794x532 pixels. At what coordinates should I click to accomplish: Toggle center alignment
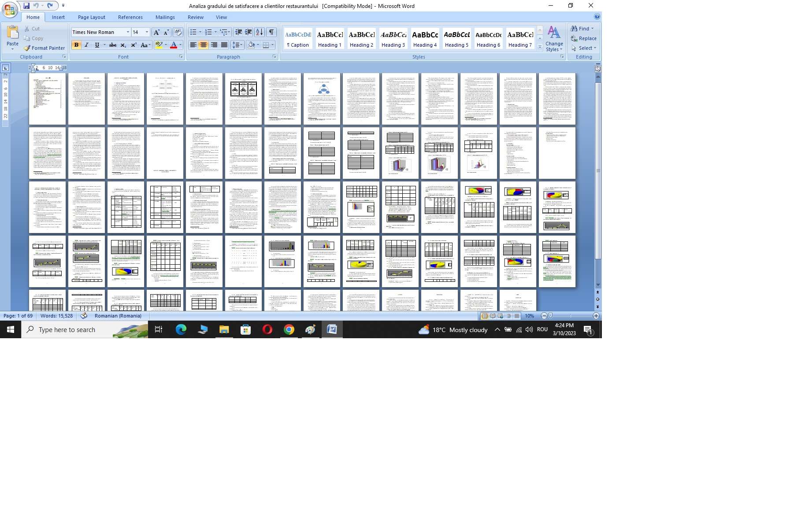203,45
